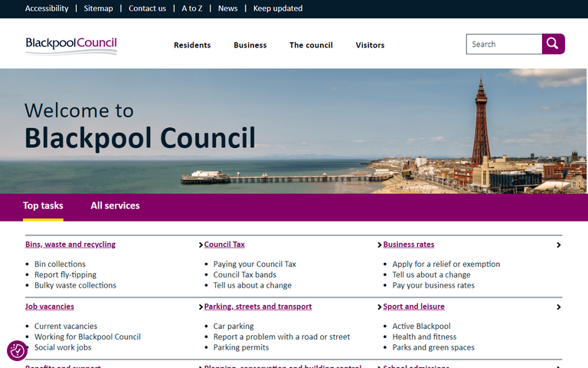Screen dimensions: 588x368
Task: Go to the A to Z page
Action: point(191,8)
